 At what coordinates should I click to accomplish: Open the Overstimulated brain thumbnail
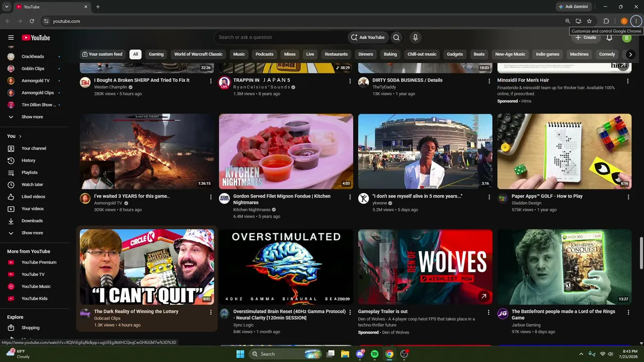[x=286, y=267]
